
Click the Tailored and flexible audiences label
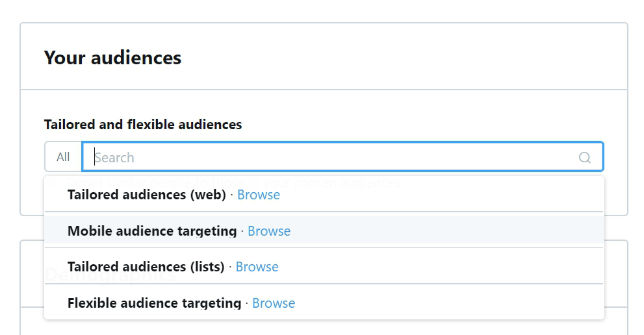point(143,125)
